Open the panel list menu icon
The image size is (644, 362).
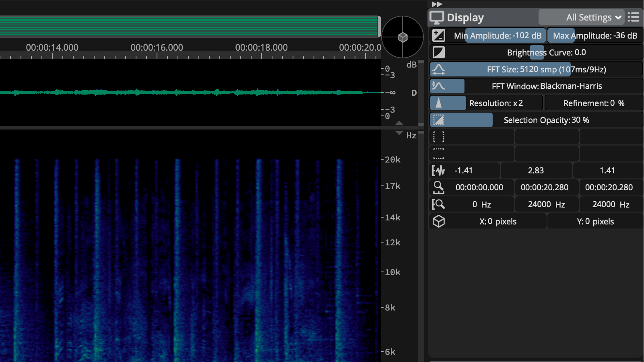634,17
